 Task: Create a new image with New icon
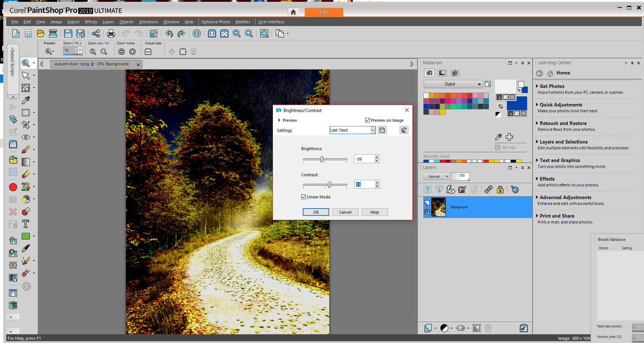point(16,34)
